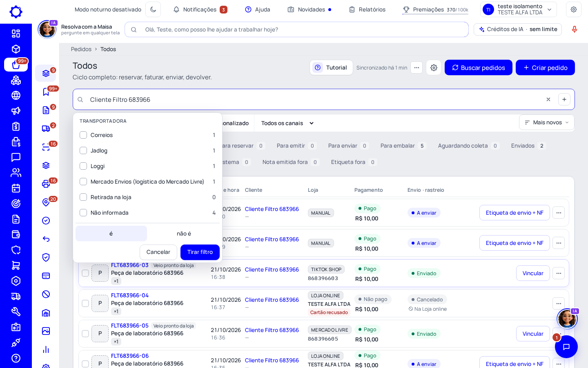Open the order link FLT683966-04
The height and width of the screenshot is (368, 588).
(x=130, y=295)
